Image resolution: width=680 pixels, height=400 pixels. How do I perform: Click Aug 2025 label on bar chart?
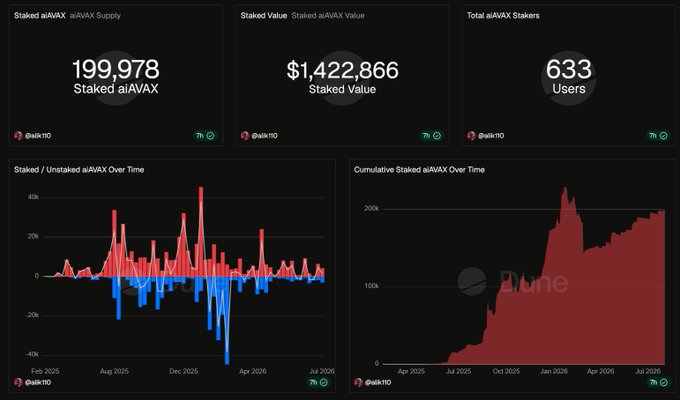pos(114,371)
